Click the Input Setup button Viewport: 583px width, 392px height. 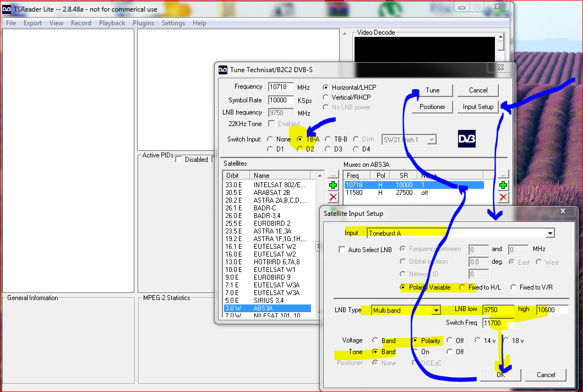[x=478, y=107]
